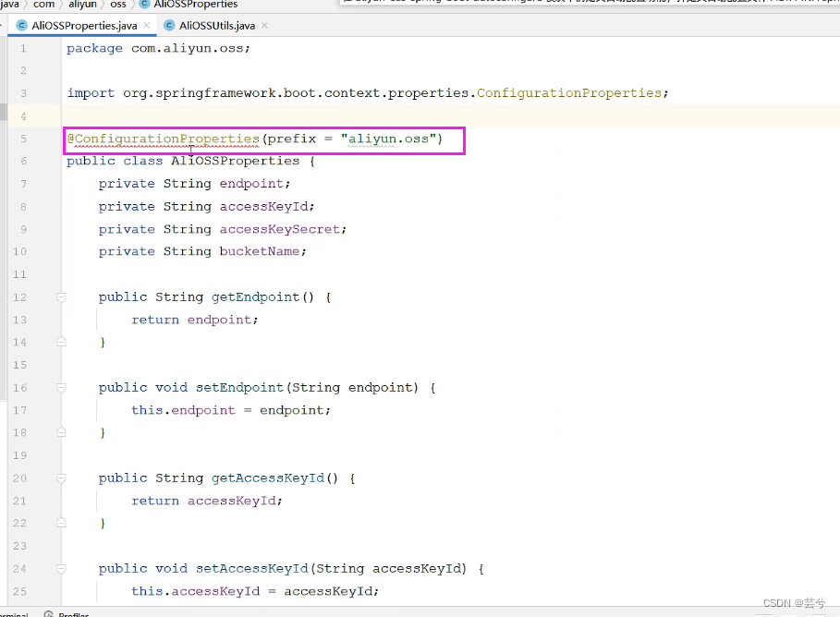Close the AliOSSProperties.java tab
840x617 pixels.
pyautogui.click(x=147, y=25)
